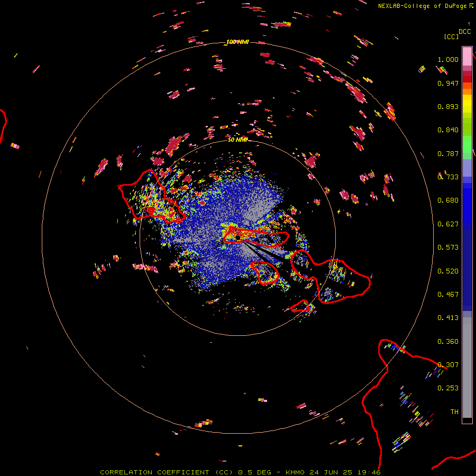Pick the orange swatch on the color bar
The height and width of the screenshot is (476, 476).
point(467,91)
